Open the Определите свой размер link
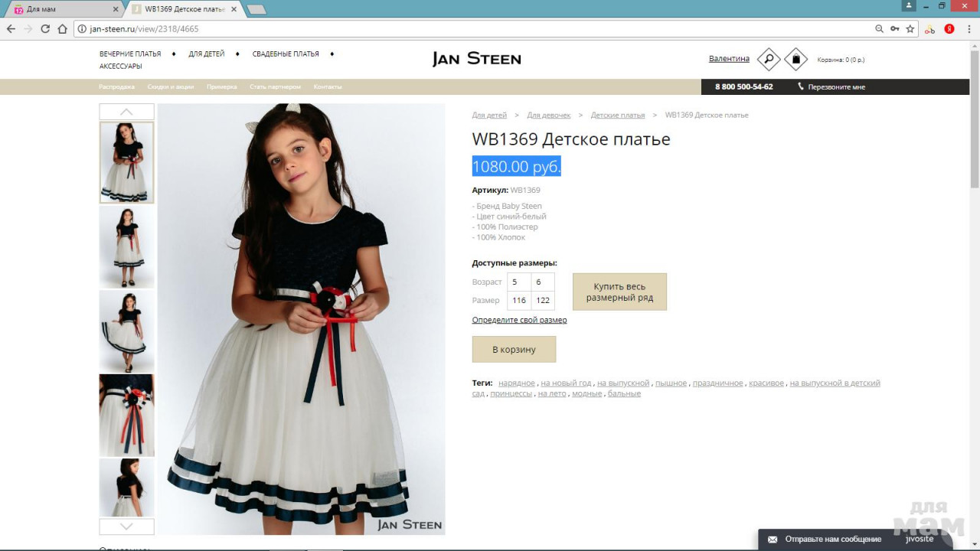The image size is (980, 551). point(519,320)
